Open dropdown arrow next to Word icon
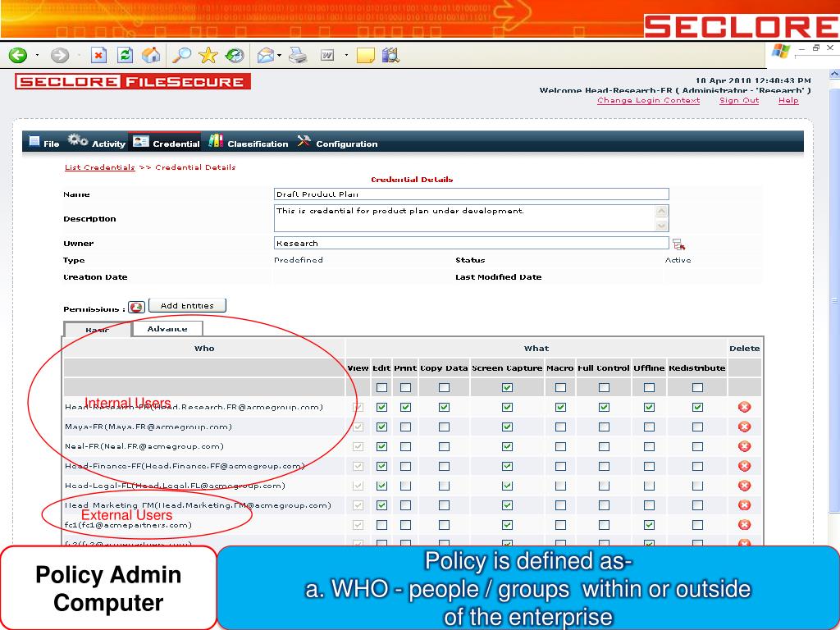The image size is (840, 630). (x=346, y=55)
